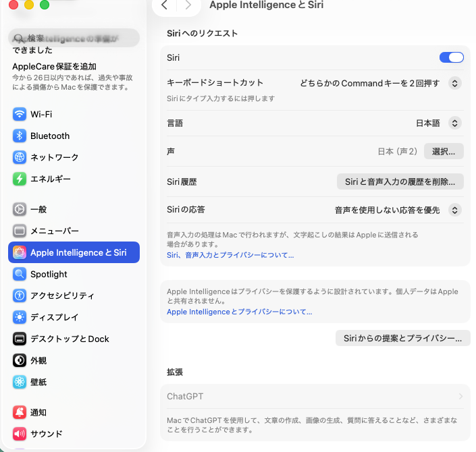The width and height of the screenshot is (476, 452).
Task: Click the 検索 search field
Action: (x=74, y=38)
